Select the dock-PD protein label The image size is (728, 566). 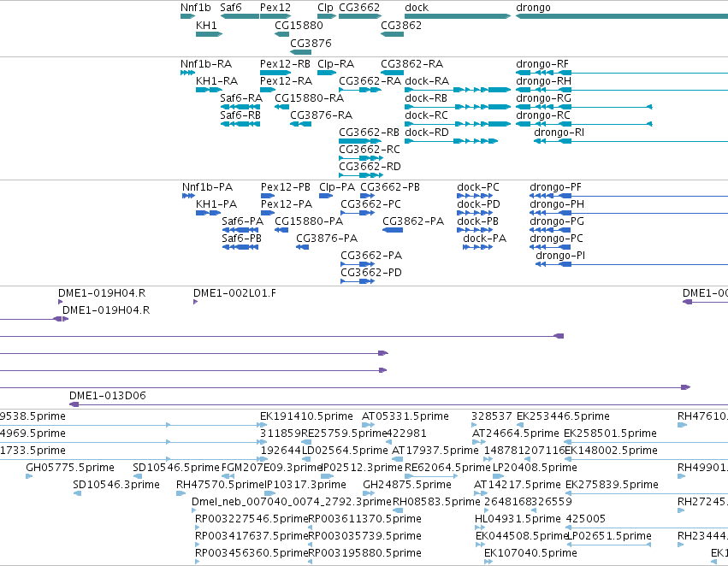pos(479,204)
